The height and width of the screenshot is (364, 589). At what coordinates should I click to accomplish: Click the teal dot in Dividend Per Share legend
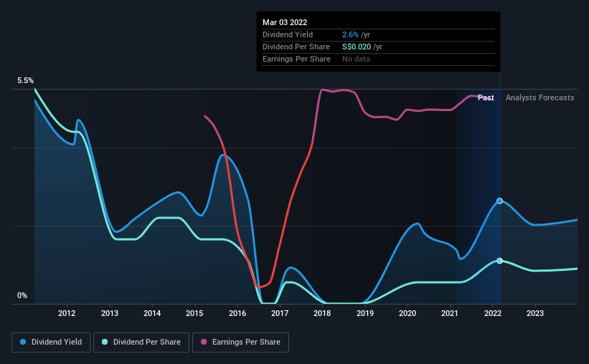[105, 343]
